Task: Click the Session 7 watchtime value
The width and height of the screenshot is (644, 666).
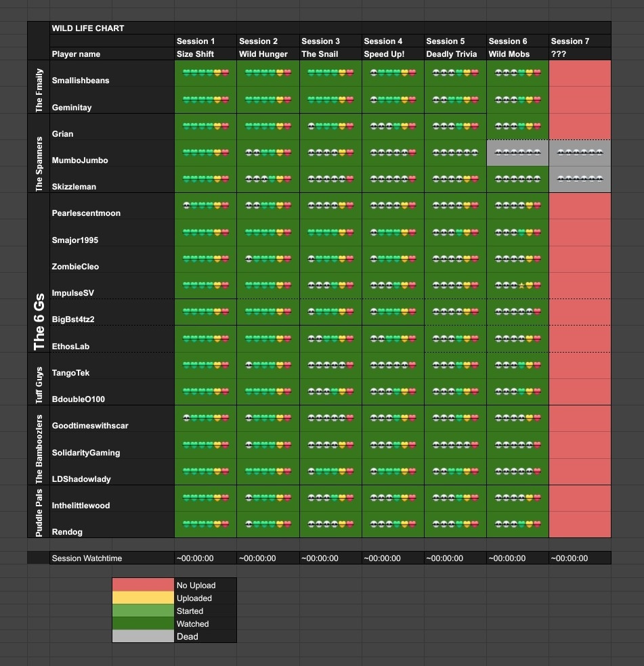Action: (x=580, y=558)
